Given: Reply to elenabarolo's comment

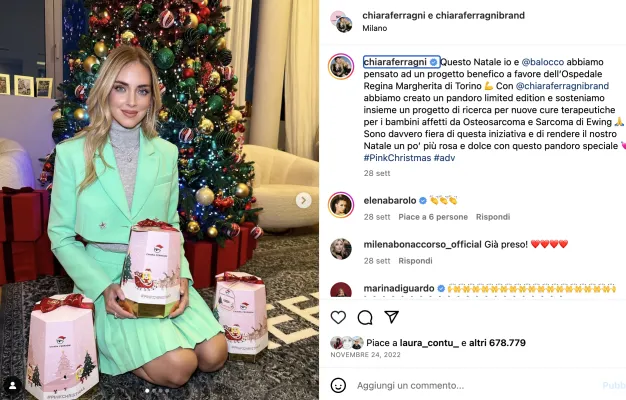Looking at the screenshot, I should click(493, 217).
